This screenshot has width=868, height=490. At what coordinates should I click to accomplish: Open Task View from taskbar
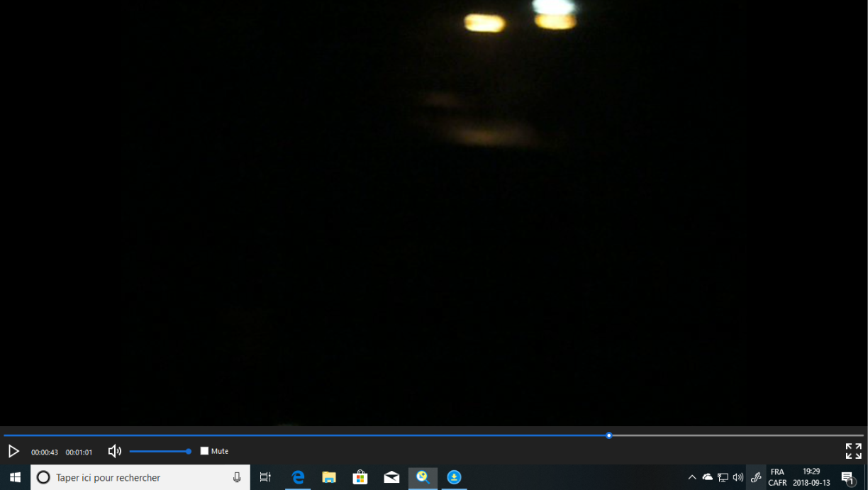pos(265,477)
